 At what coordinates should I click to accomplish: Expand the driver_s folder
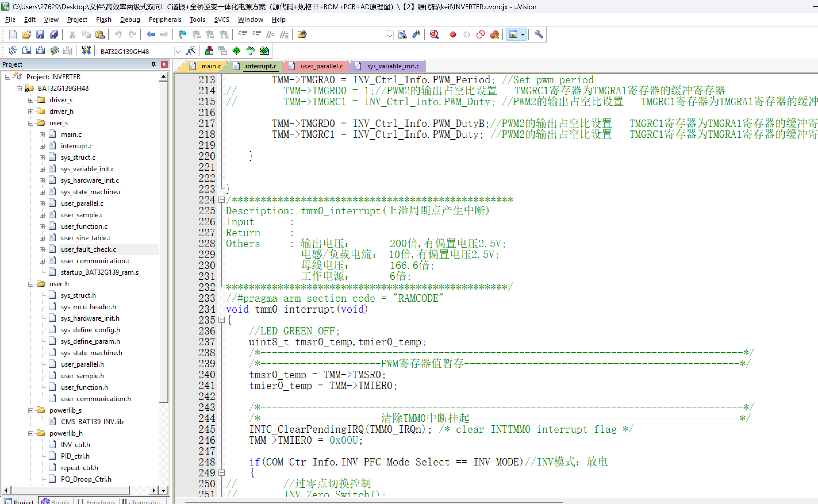pos(31,100)
